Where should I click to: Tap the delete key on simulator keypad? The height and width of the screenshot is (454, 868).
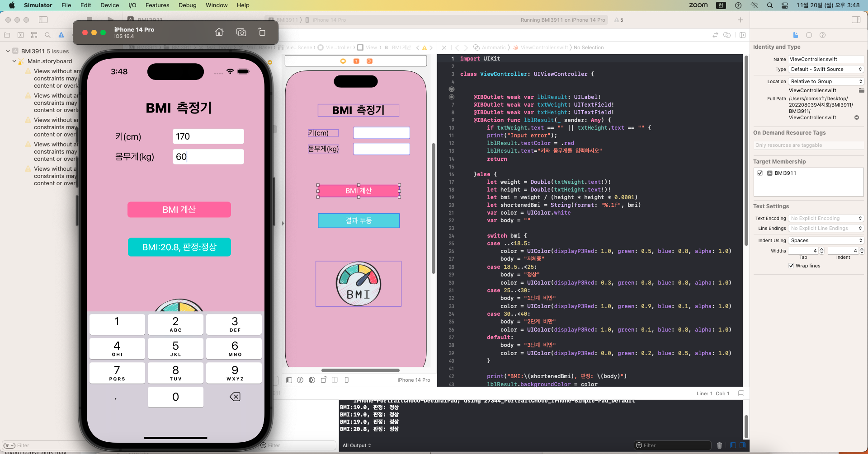235,397
